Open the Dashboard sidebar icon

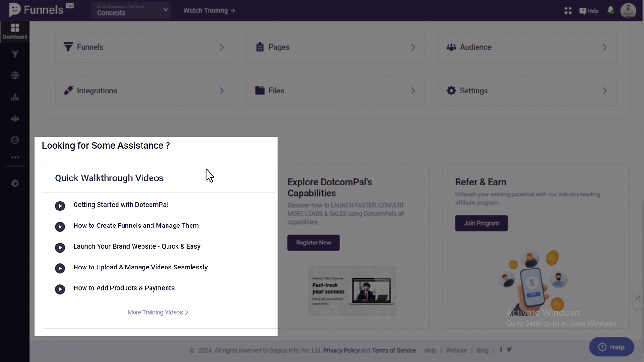point(15,32)
